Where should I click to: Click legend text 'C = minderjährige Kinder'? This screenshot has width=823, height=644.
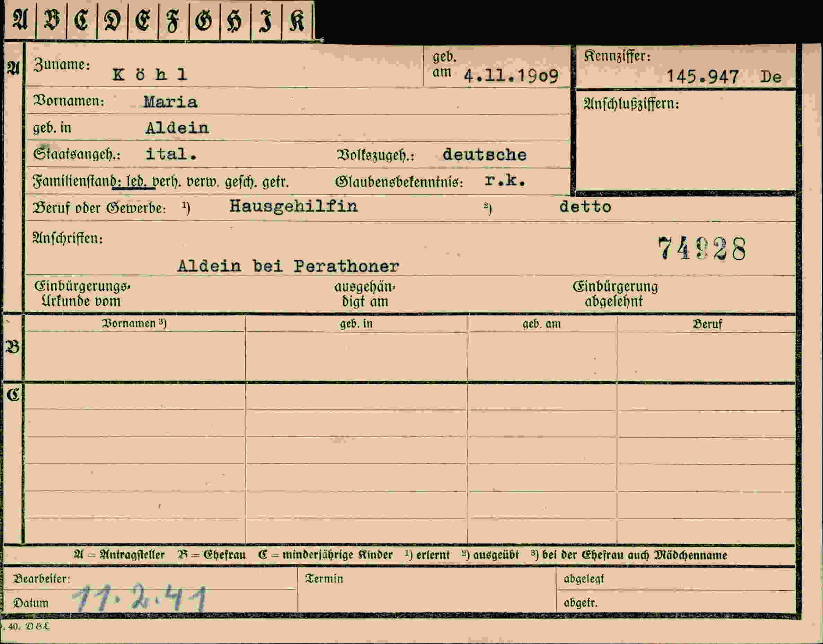point(326,555)
